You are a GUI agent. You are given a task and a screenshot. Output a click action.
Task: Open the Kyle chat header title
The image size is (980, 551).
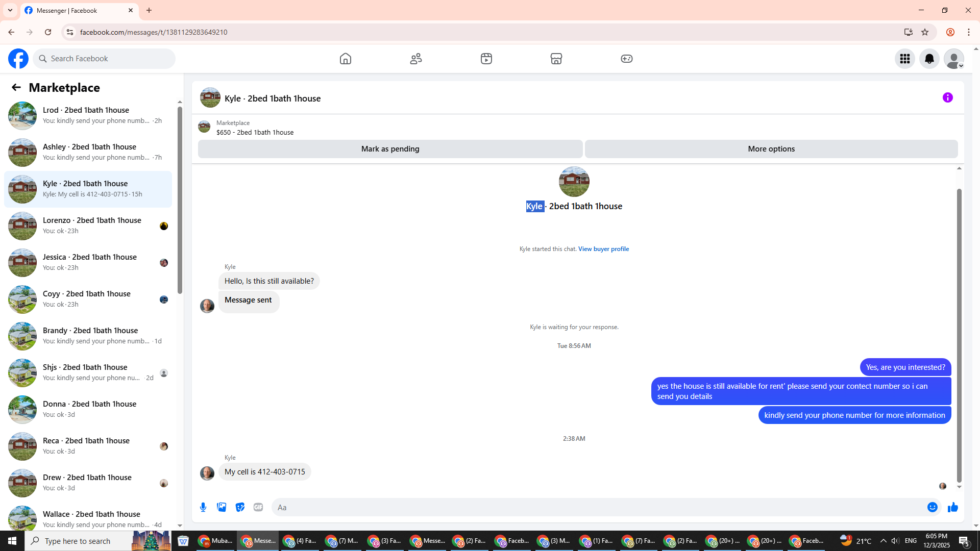tap(273, 98)
